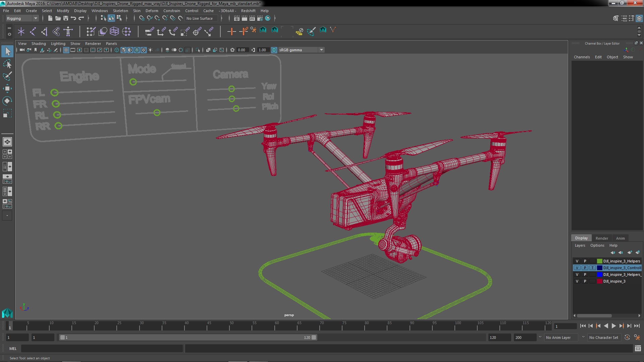
Task: Select the arrow Select tool in toolbox
Action: (7, 51)
